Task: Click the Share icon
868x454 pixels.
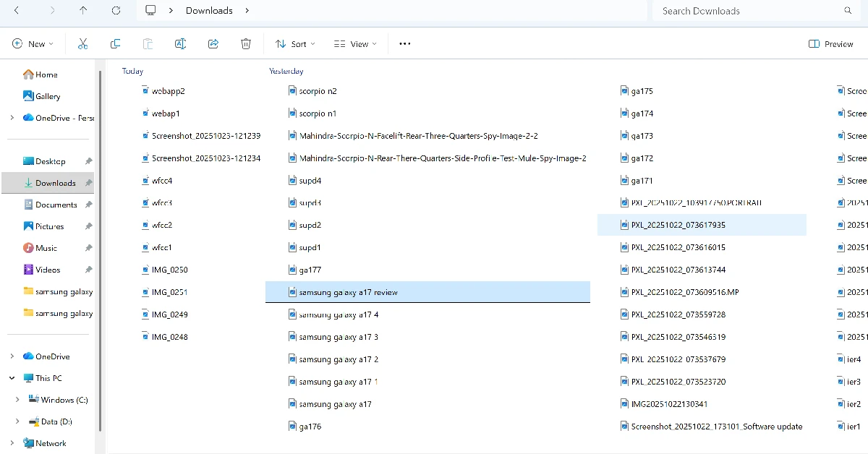Action: tap(213, 43)
